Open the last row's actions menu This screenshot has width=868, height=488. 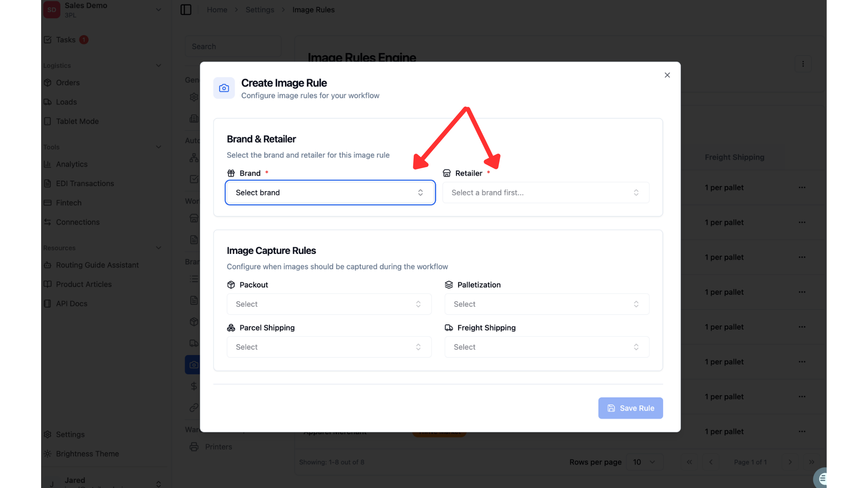click(802, 432)
